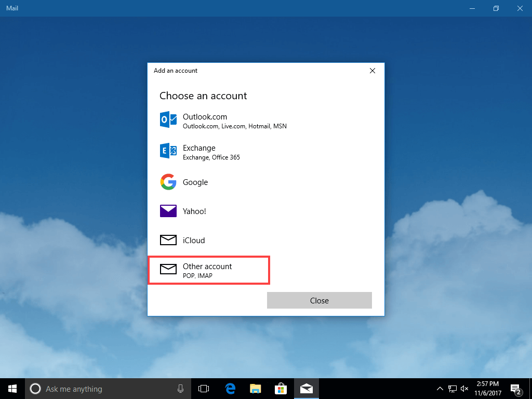Click the Mail app taskbar icon
Viewport: 532px width, 399px height.
click(x=307, y=389)
